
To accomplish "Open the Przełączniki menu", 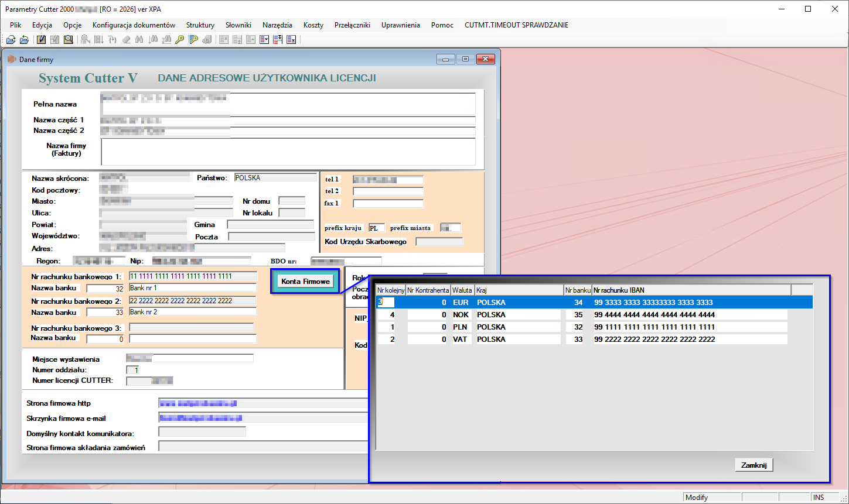I will point(352,25).
